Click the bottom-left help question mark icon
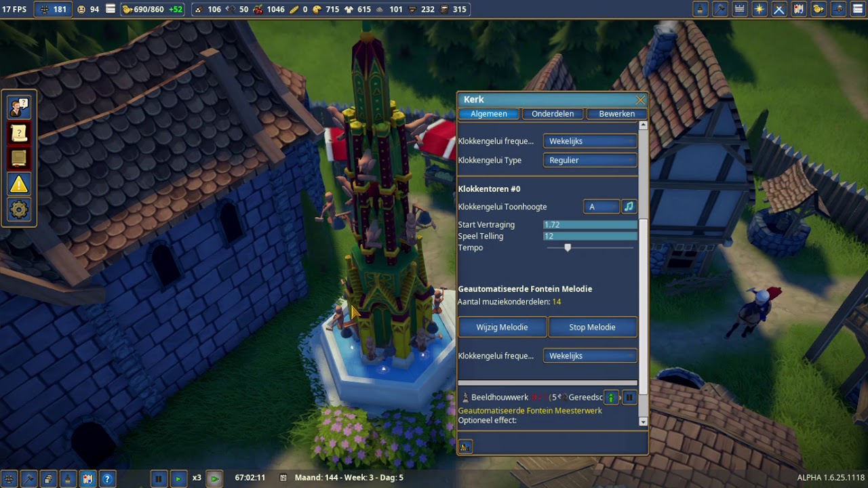This screenshot has height=488, width=868. 107,479
